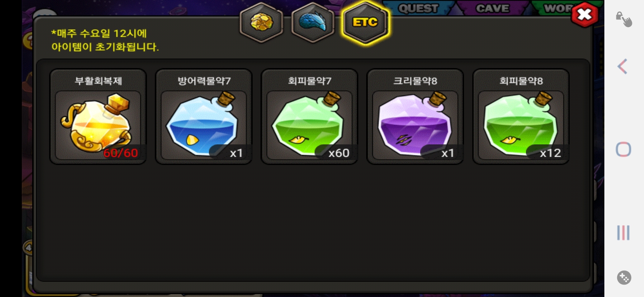Toggle the touch lock icon
Screen dimensions: 644x297
624,19
